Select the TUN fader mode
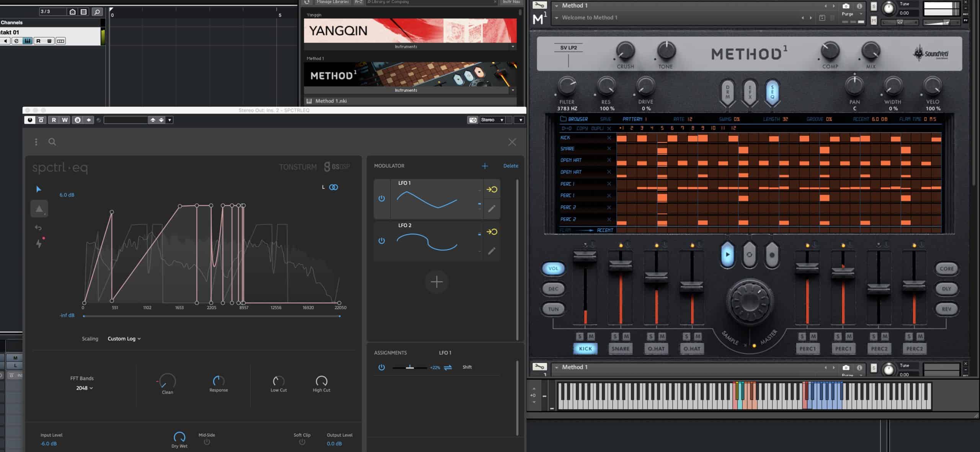This screenshot has height=452, width=980. (x=553, y=309)
